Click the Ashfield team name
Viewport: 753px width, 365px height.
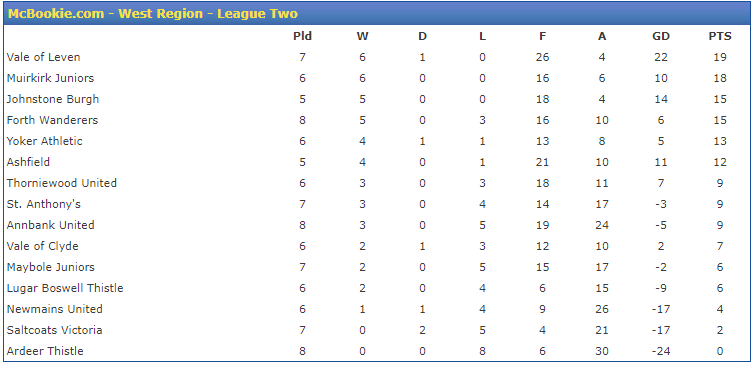tap(28, 162)
